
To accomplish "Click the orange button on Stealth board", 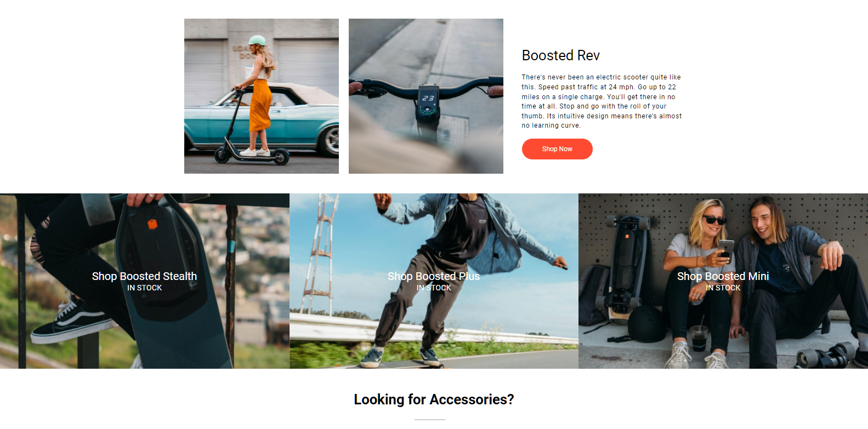I will tap(152, 224).
